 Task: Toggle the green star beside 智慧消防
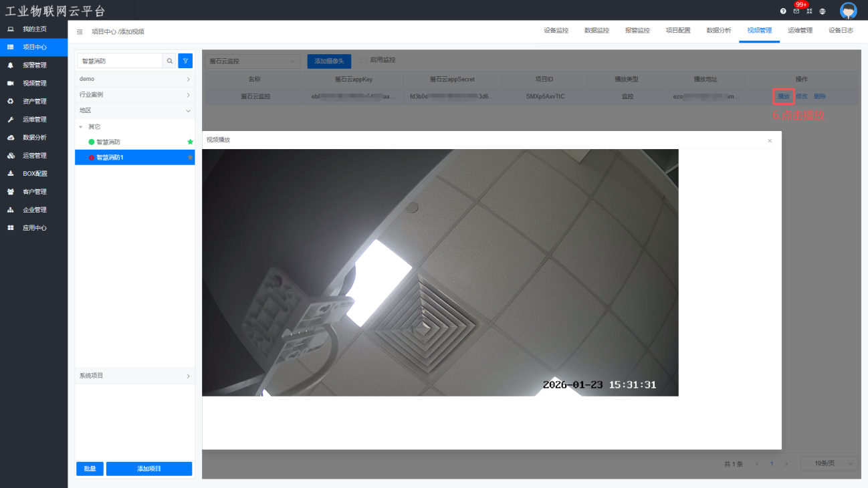(190, 142)
